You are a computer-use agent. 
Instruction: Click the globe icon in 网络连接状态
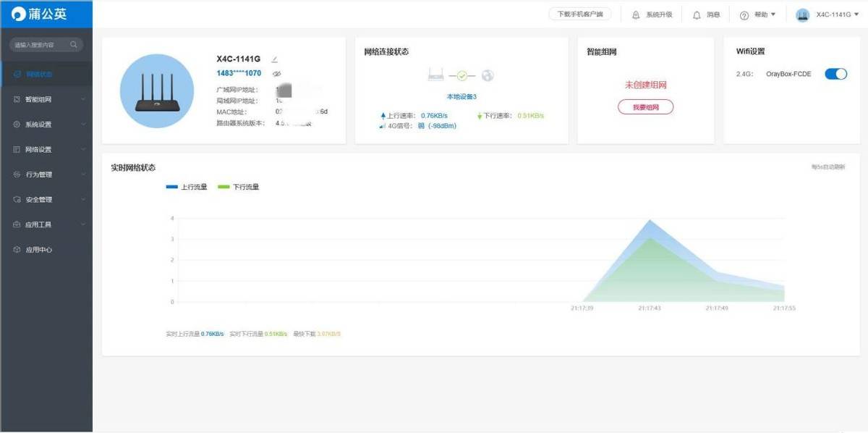pyautogui.click(x=488, y=75)
